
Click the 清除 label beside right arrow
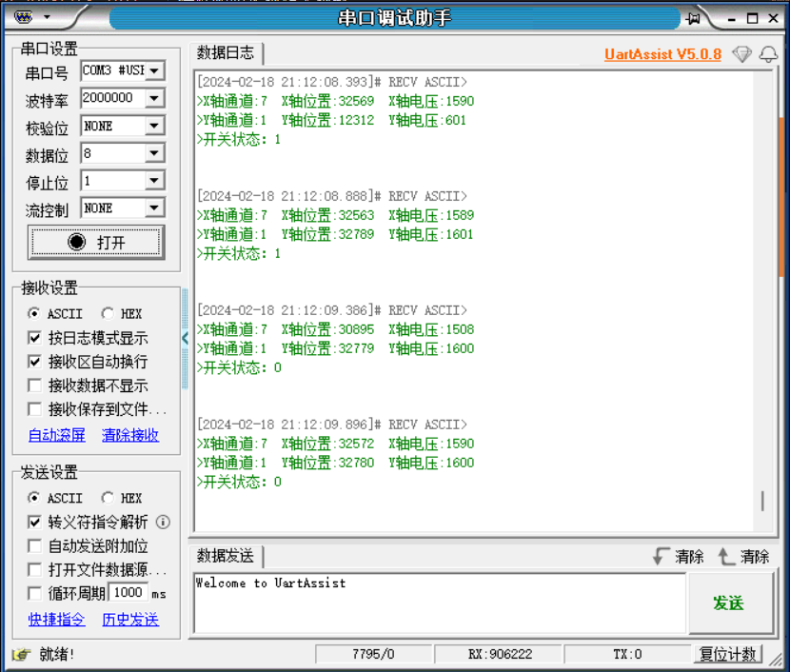click(x=754, y=557)
